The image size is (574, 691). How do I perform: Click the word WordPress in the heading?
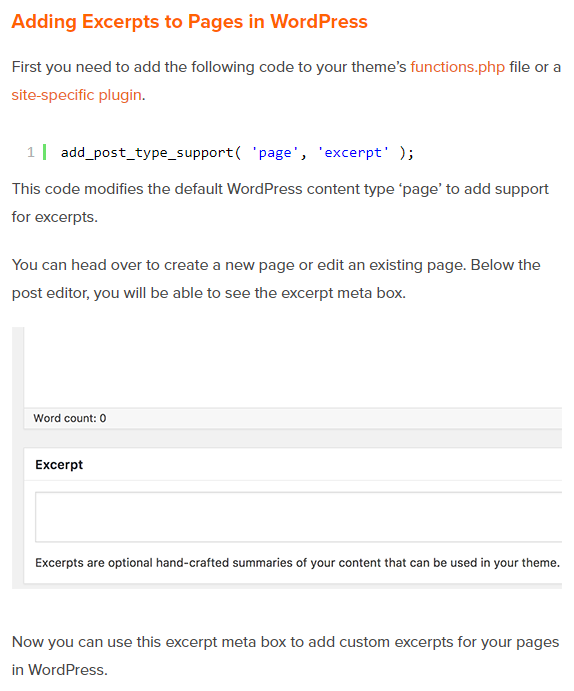tap(319, 22)
